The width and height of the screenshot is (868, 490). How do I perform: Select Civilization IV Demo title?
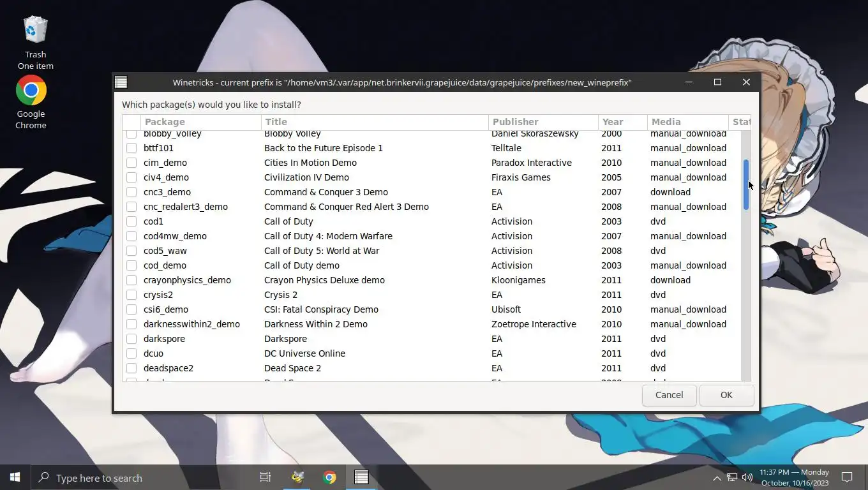point(306,177)
